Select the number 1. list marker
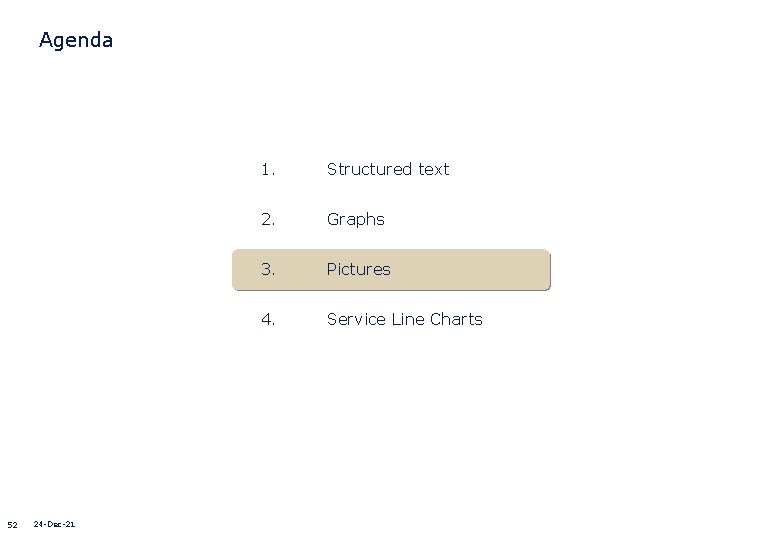 [x=267, y=169]
